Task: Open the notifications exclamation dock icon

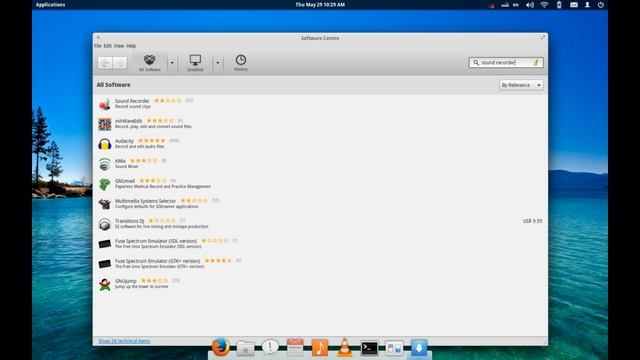Action: coord(270,347)
